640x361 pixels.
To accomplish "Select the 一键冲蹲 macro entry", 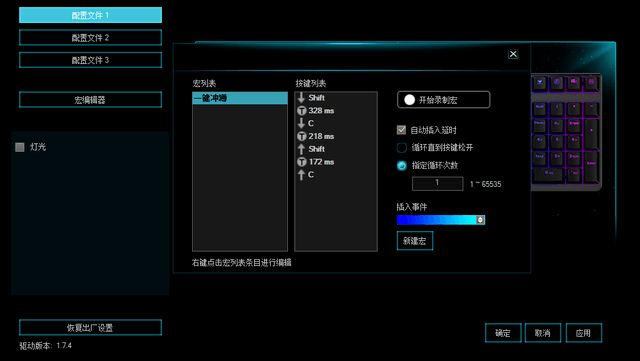I will pos(240,98).
